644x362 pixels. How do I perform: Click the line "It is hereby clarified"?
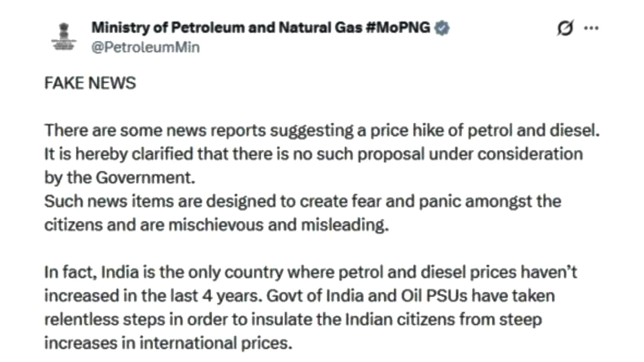tap(313, 154)
